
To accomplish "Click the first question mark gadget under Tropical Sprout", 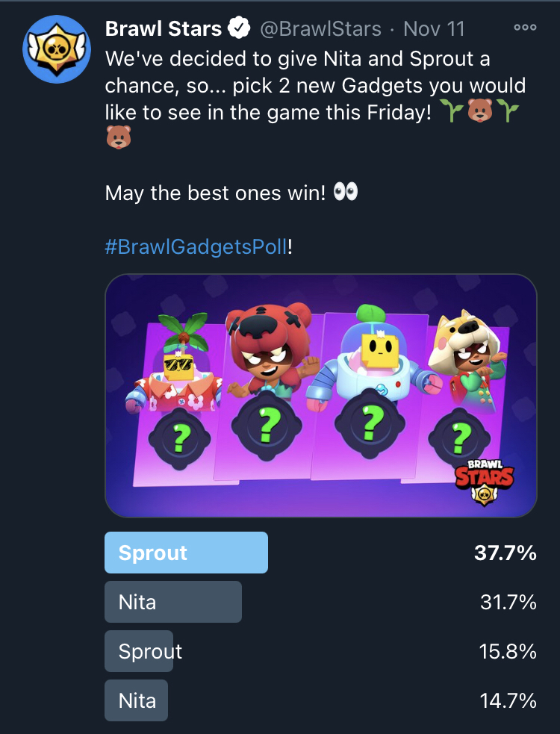I will pos(177,438).
